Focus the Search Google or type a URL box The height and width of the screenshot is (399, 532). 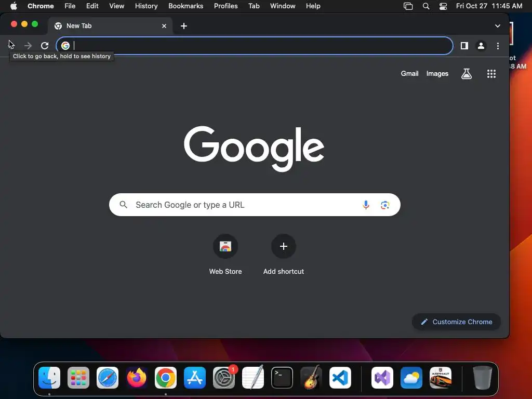pos(255,205)
